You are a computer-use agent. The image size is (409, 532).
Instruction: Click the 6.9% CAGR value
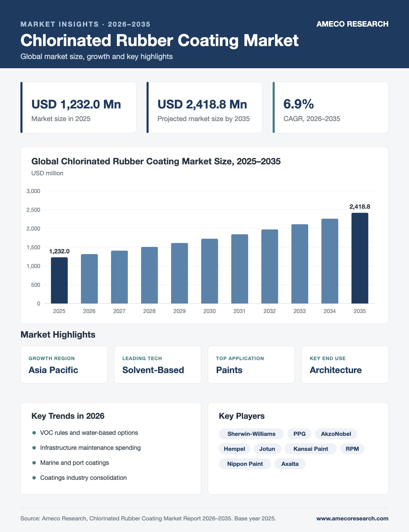[299, 104]
